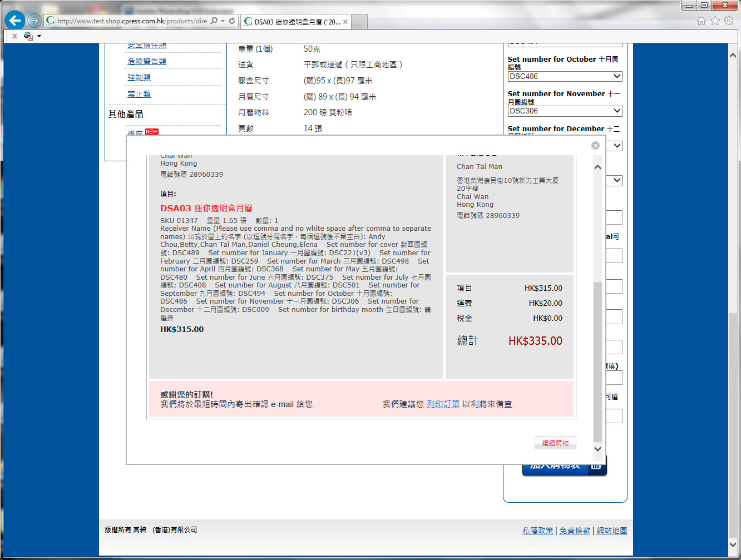Click the popup scrollbar down arrow

point(597,449)
